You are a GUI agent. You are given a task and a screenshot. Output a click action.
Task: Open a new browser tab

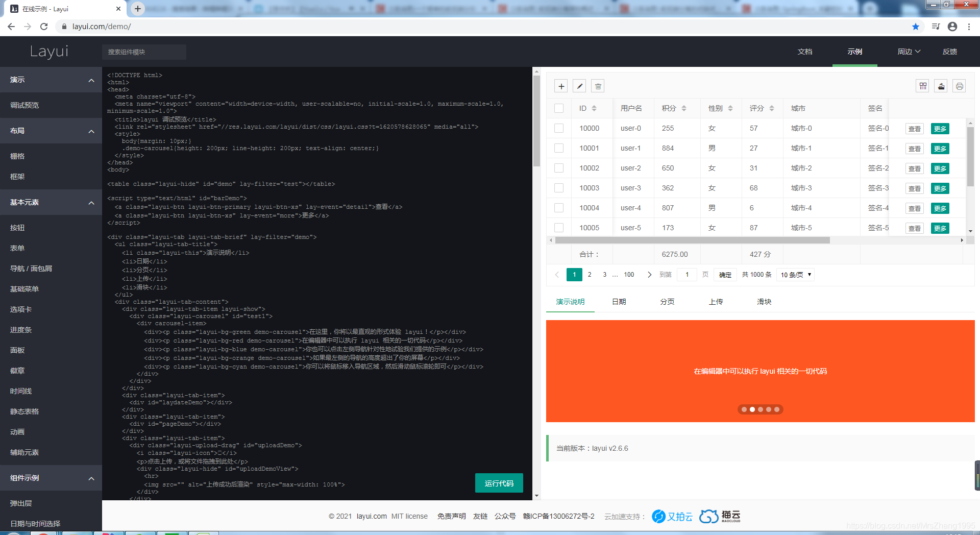tap(138, 9)
